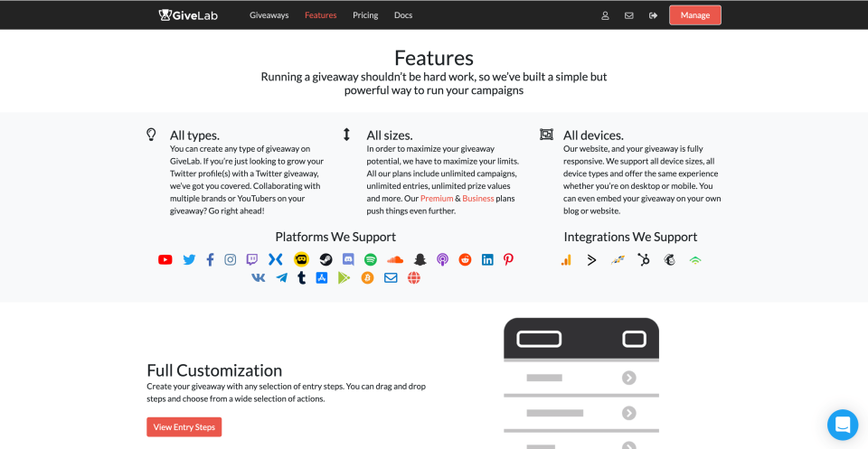Click the Twitter bird icon

[189, 259]
